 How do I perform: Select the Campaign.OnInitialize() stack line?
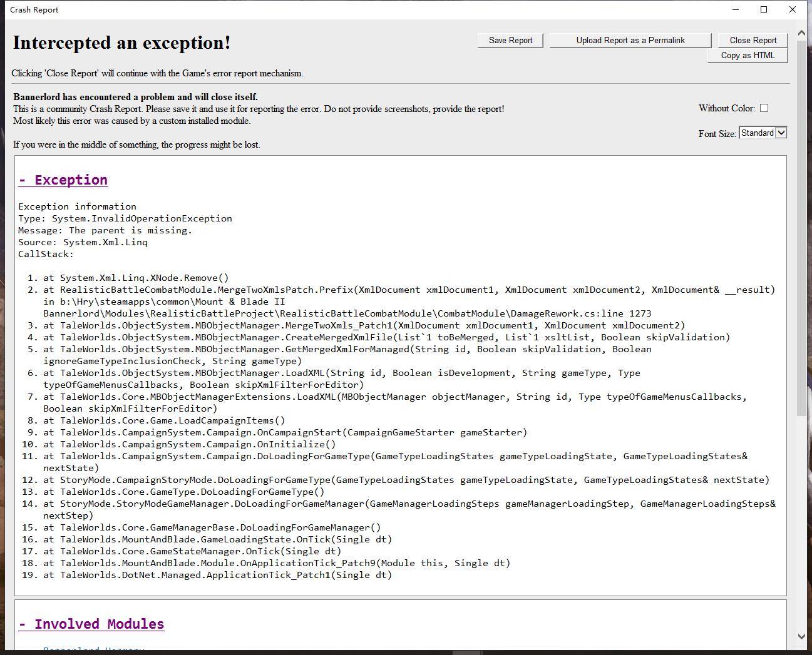[x=190, y=444]
